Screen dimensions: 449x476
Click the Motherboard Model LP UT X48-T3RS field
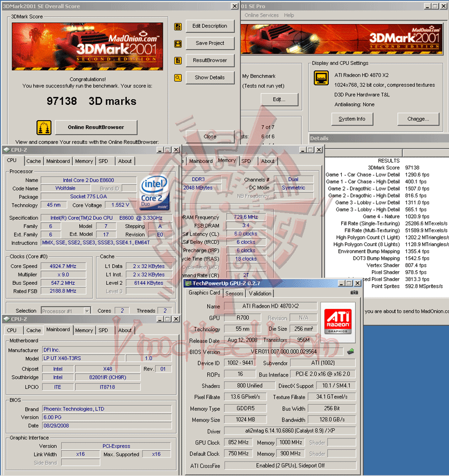(83, 358)
